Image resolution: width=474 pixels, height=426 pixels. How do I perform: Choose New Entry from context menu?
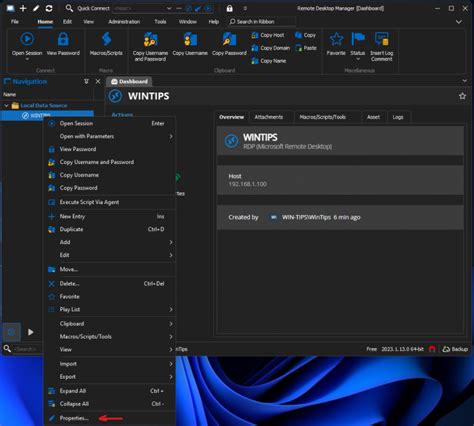pyautogui.click(x=109, y=217)
